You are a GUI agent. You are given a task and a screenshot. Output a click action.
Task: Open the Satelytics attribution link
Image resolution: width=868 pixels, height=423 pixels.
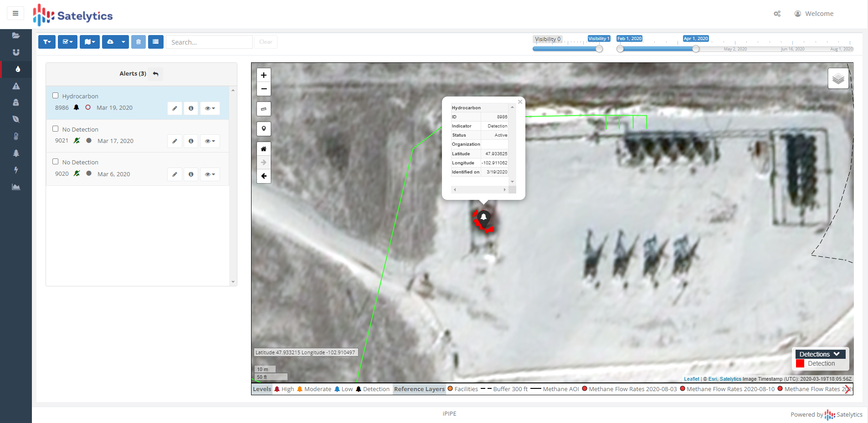click(x=730, y=379)
